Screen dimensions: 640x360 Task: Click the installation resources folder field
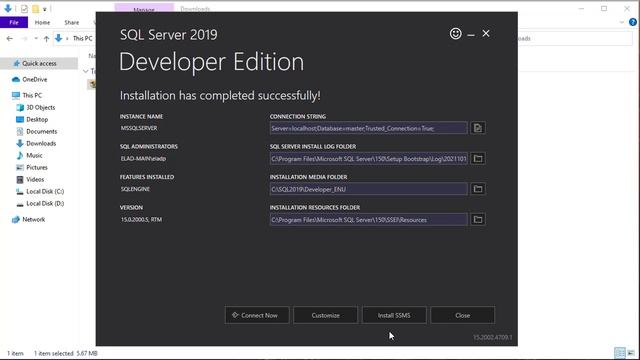369,220
